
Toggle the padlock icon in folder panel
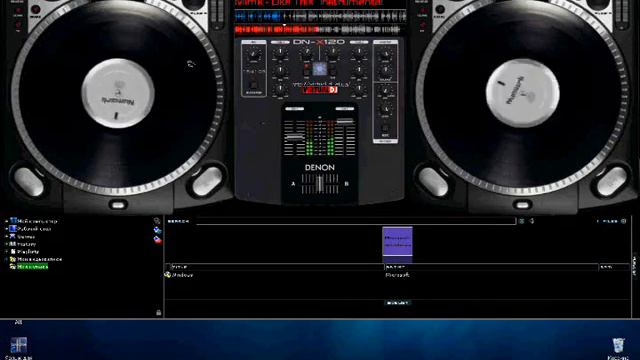coord(158,313)
